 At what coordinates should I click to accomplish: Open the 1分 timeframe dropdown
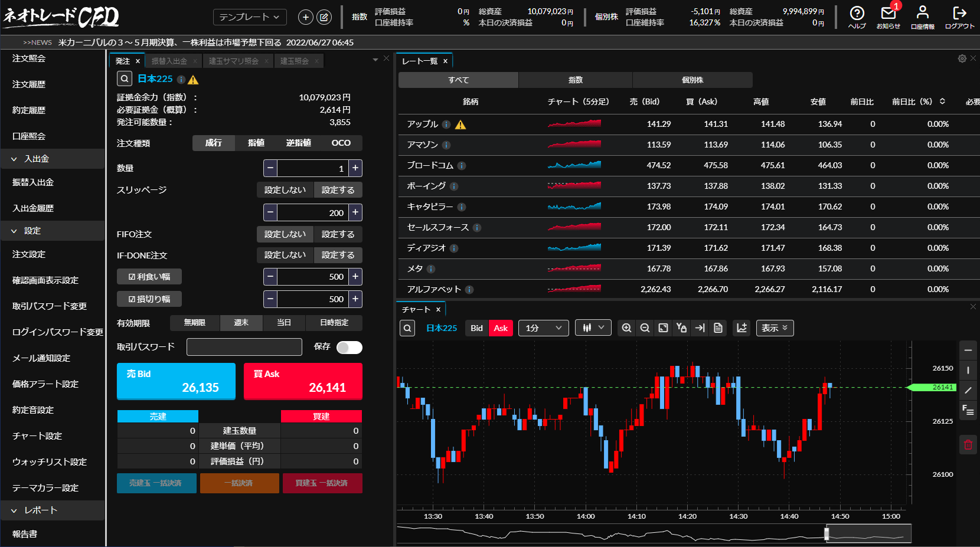(x=544, y=328)
